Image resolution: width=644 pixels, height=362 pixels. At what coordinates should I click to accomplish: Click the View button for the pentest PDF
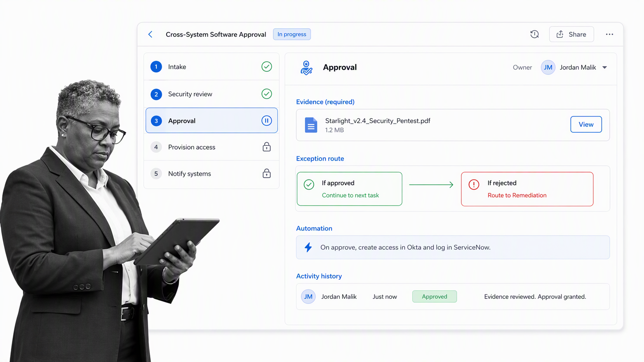[x=586, y=125]
